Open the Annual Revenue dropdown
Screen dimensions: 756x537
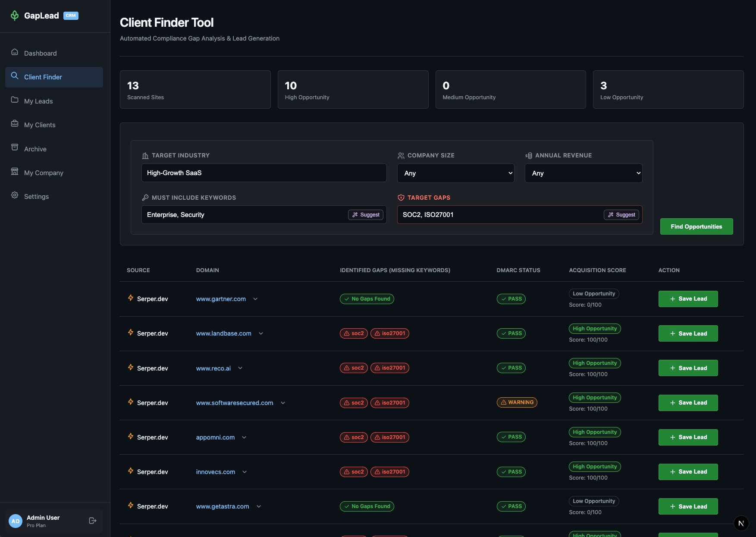coord(583,173)
